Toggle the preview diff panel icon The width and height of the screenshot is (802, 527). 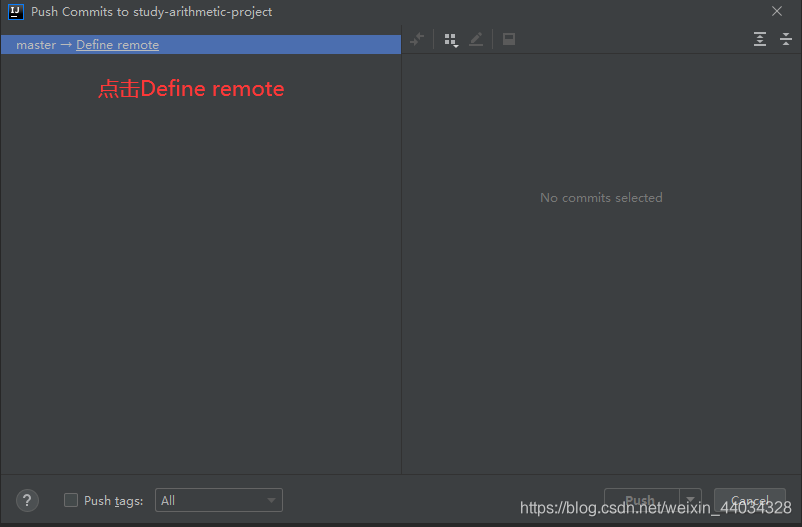[x=508, y=39]
